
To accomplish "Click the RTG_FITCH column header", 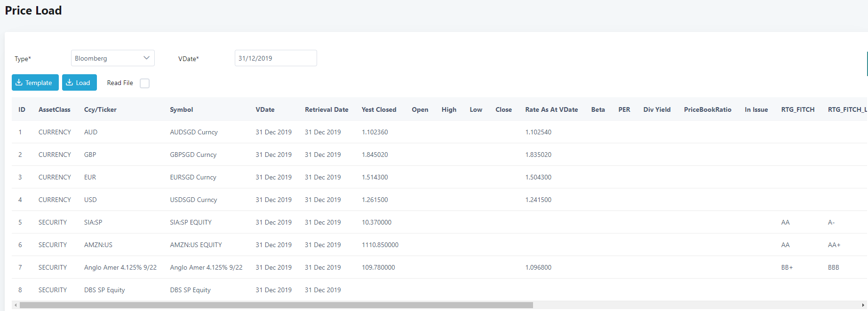I will (797, 109).
